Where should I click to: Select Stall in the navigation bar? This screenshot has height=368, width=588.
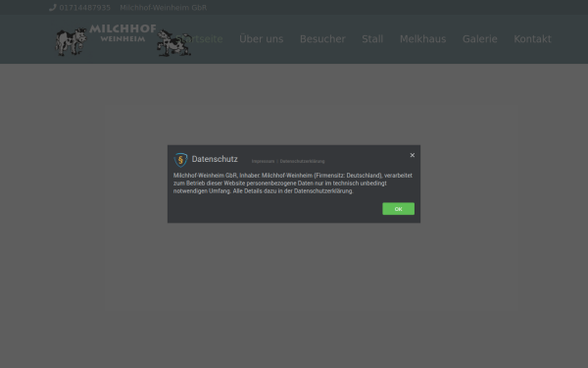coord(372,39)
